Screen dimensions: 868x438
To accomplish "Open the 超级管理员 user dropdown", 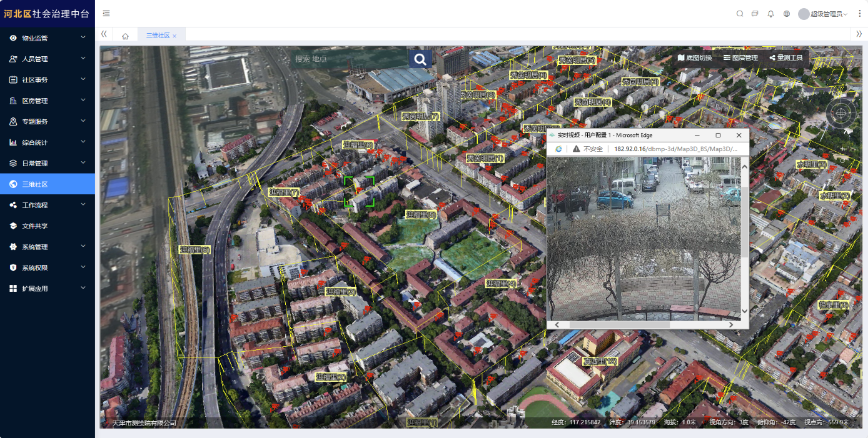I will click(x=823, y=14).
